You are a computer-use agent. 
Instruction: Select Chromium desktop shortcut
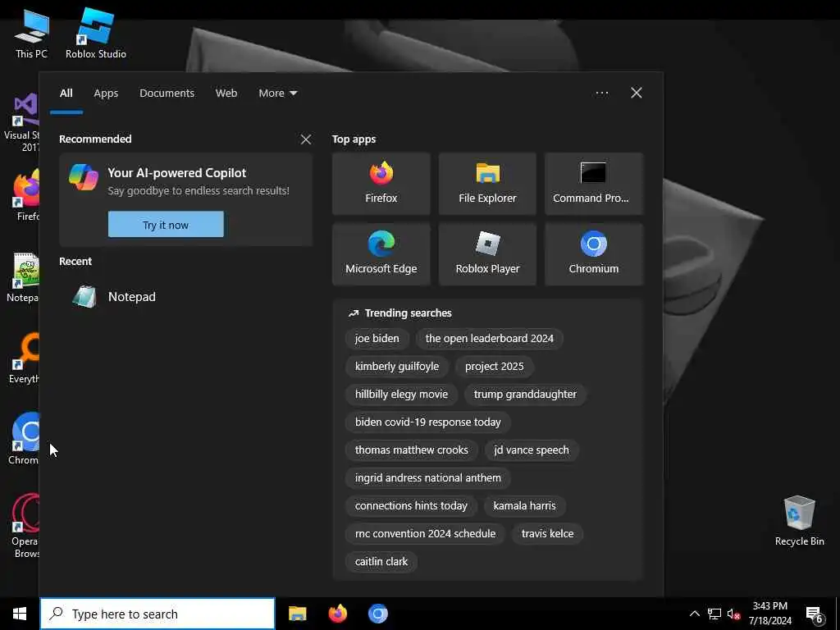[25, 439]
